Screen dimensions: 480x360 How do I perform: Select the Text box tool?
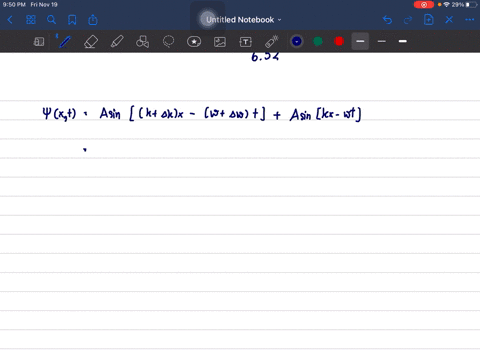(x=246, y=42)
